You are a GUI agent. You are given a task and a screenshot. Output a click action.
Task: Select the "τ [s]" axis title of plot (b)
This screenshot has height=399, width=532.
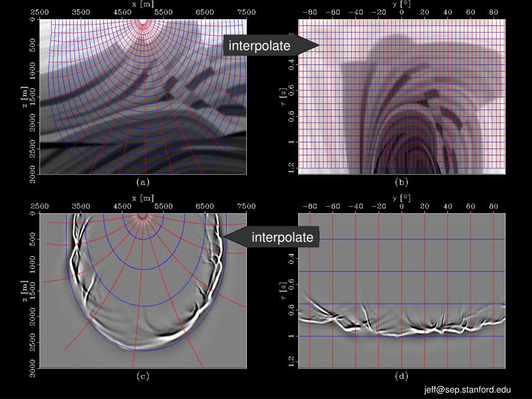point(283,97)
